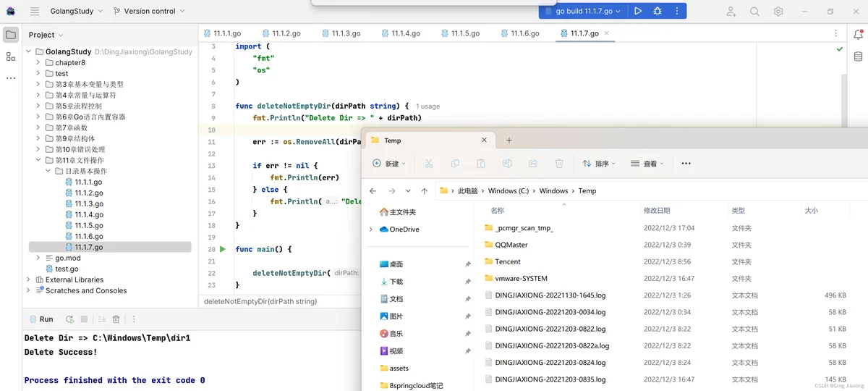Image resolution: width=868 pixels, height=391 pixels.
Task: Open 新建 dropdown in Explorer
Action: click(x=389, y=164)
